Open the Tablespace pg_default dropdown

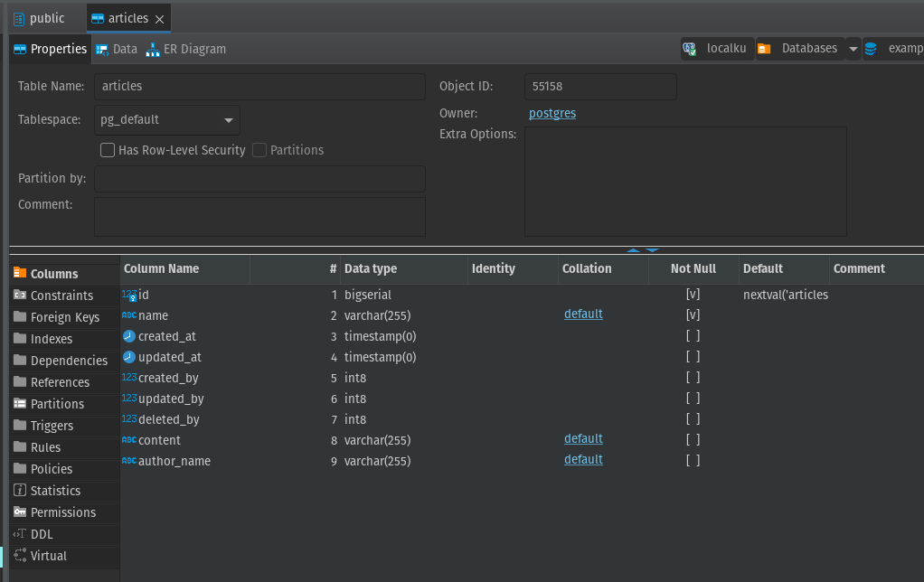point(228,119)
